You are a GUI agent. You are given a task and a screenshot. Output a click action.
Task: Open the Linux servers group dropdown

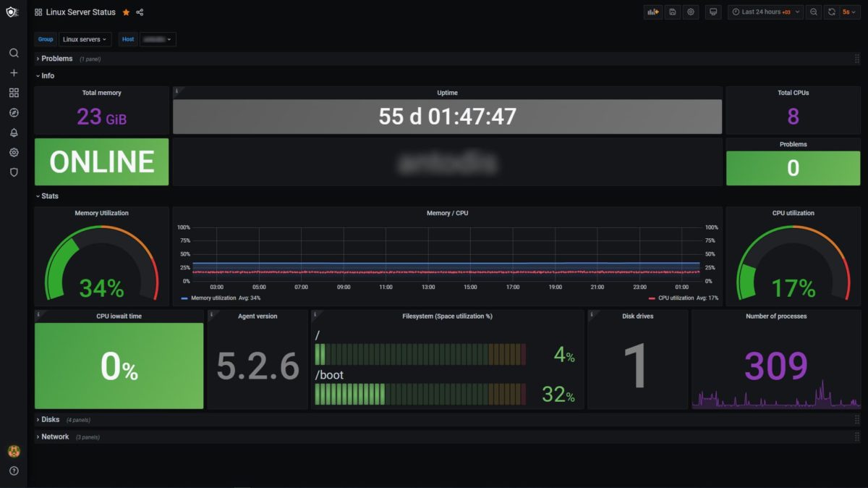85,39
